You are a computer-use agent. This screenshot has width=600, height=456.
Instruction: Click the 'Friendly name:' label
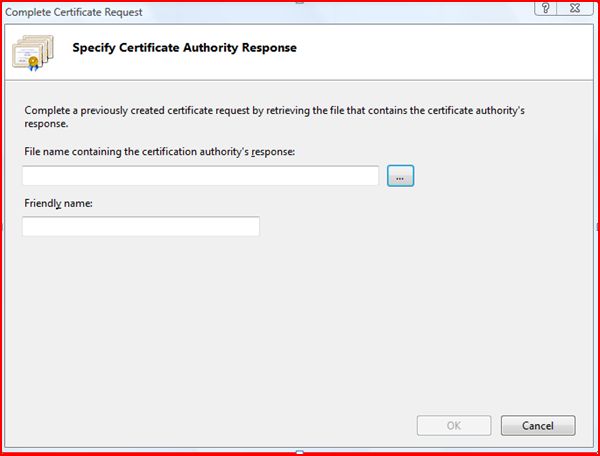(x=58, y=203)
